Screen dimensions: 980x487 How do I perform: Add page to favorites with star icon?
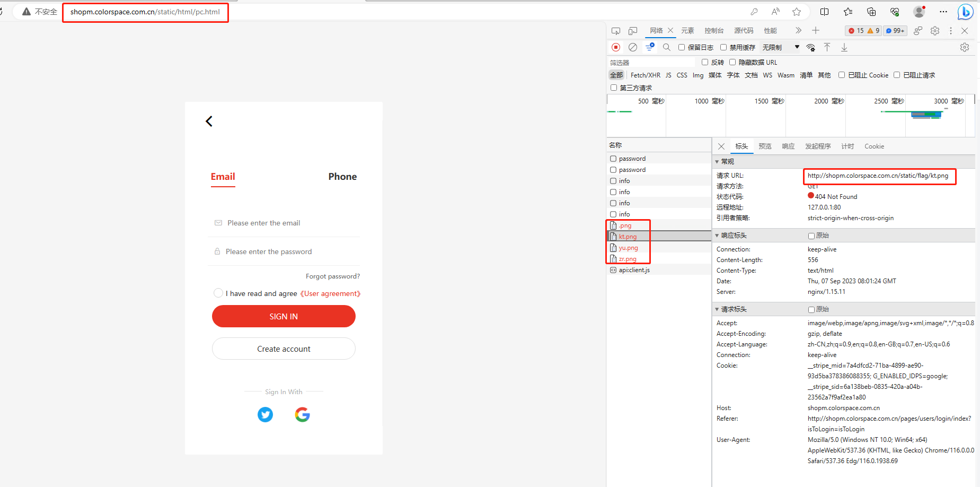click(x=797, y=12)
